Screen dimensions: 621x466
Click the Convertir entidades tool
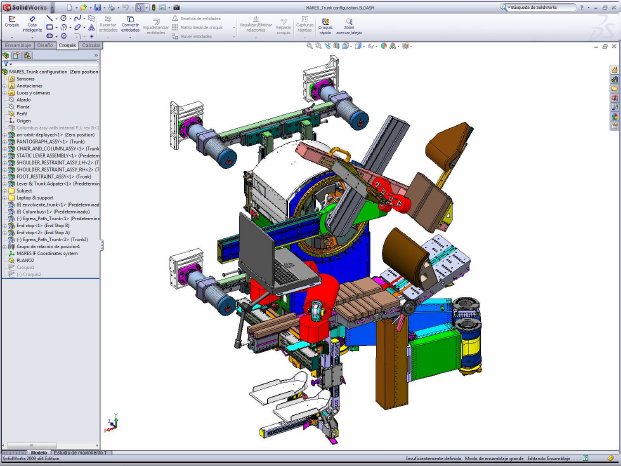tap(130, 25)
